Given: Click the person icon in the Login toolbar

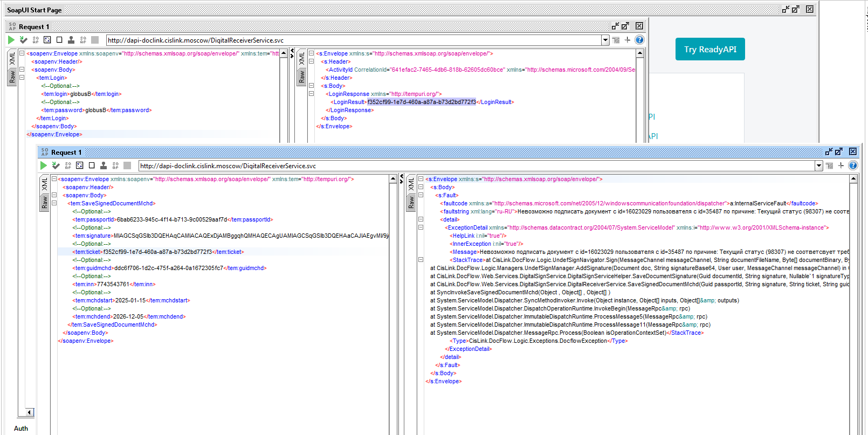Looking at the screenshot, I should pos(71,40).
